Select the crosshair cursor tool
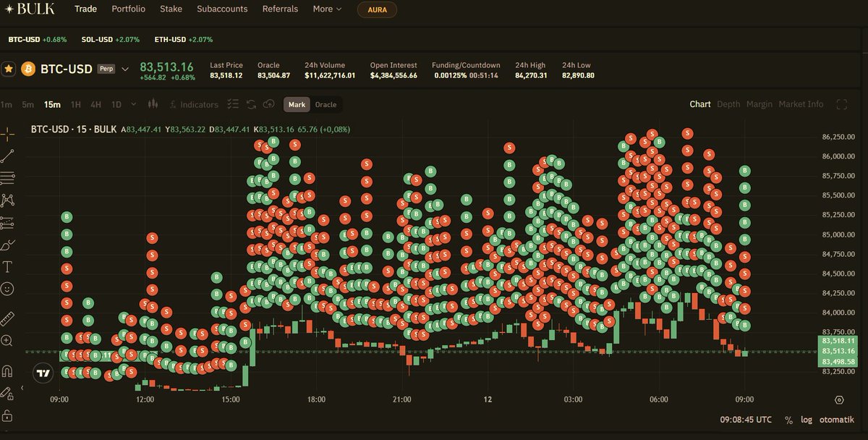Viewport: 868px width, 440px height. 8,134
